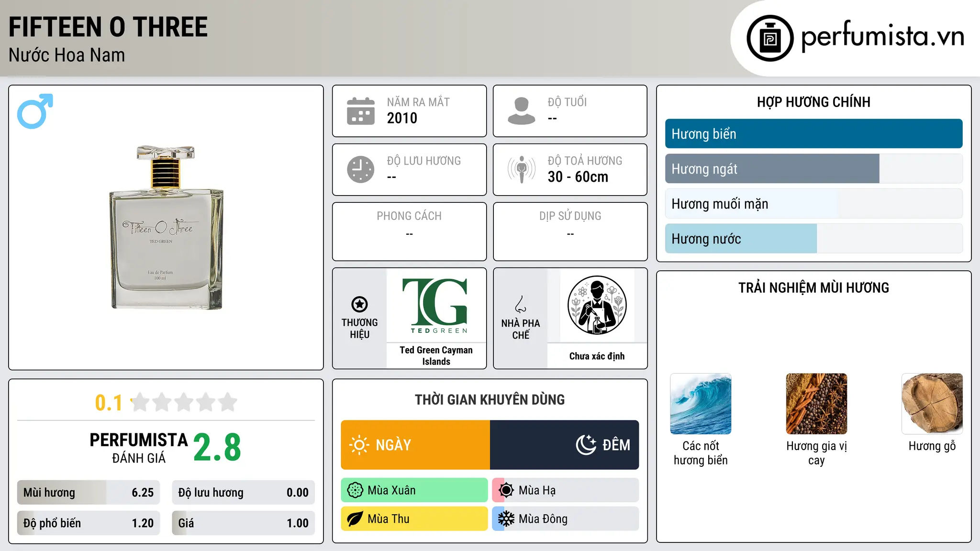Click the clock icon beside ĐỘ LƯU HƯƠNG
Viewport: 980px width, 551px height.
pyautogui.click(x=361, y=169)
